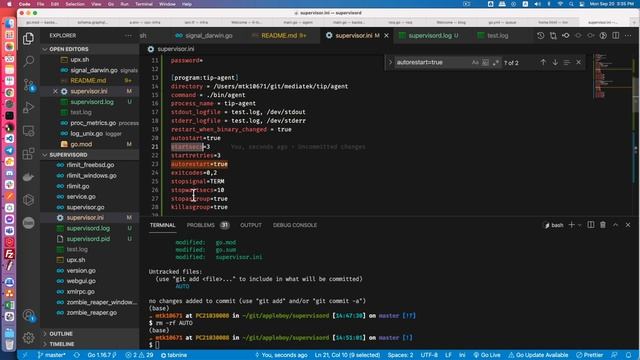Toggle Find in Selection
The height and width of the screenshot is (360, 640).
pyautogui.click(x=567, y=62)
